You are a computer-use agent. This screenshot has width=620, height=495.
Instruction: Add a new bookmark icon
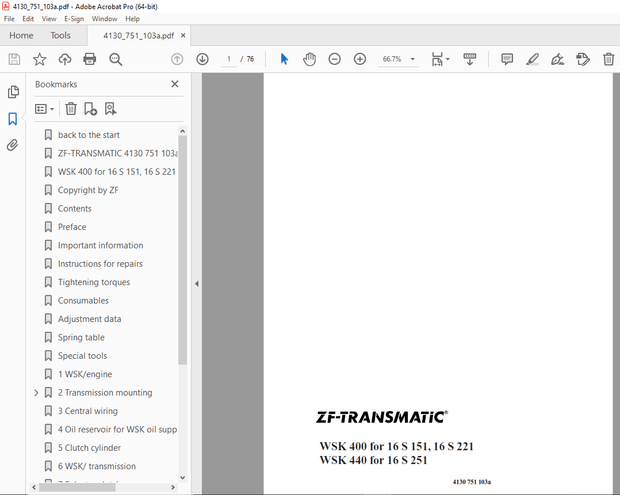click(91, 108)
